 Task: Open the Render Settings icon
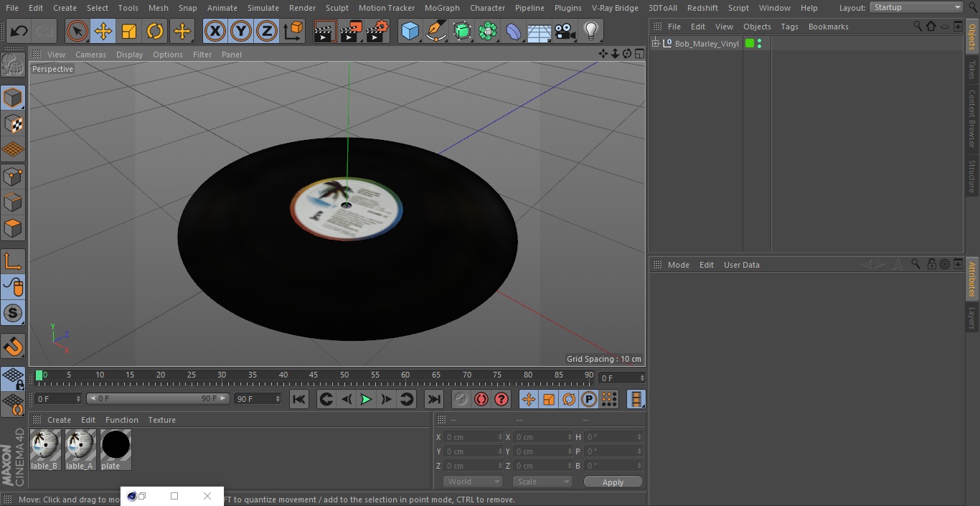pyautogui.click(x=377, y=32)
